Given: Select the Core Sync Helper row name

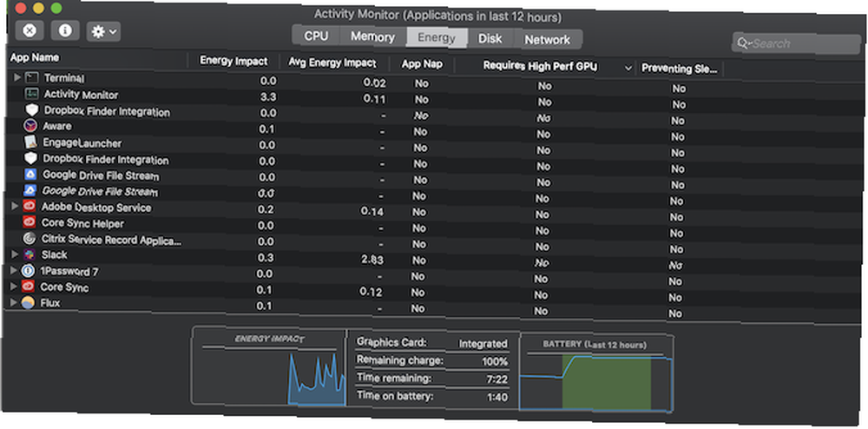Looking at the screenshot, I should [x=82, y=224].
